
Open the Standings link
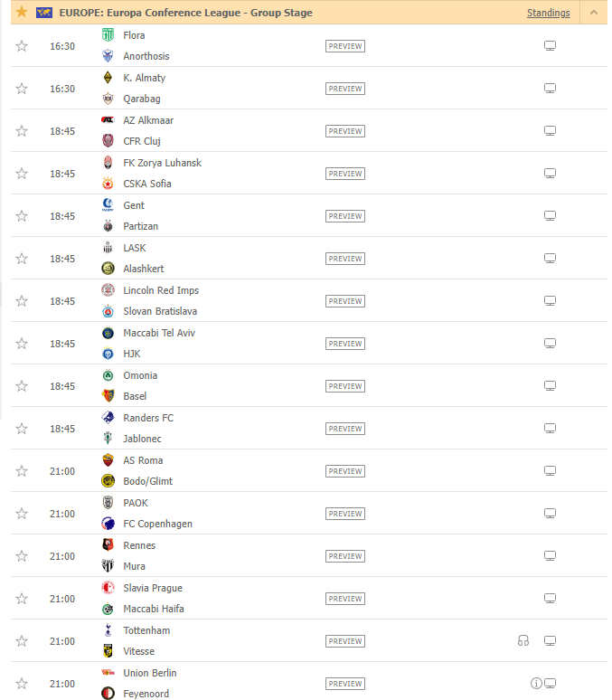pyautogui.click(x=548, y=13)
